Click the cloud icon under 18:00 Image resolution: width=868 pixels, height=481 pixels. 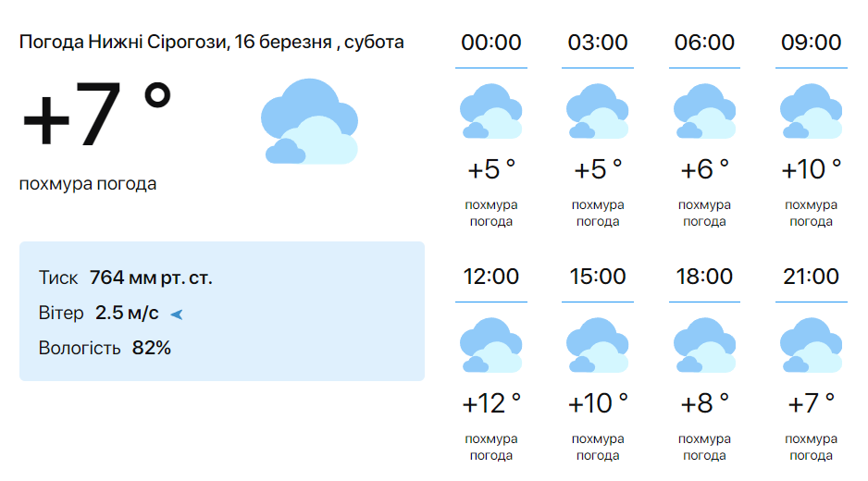tap(704, 345)
